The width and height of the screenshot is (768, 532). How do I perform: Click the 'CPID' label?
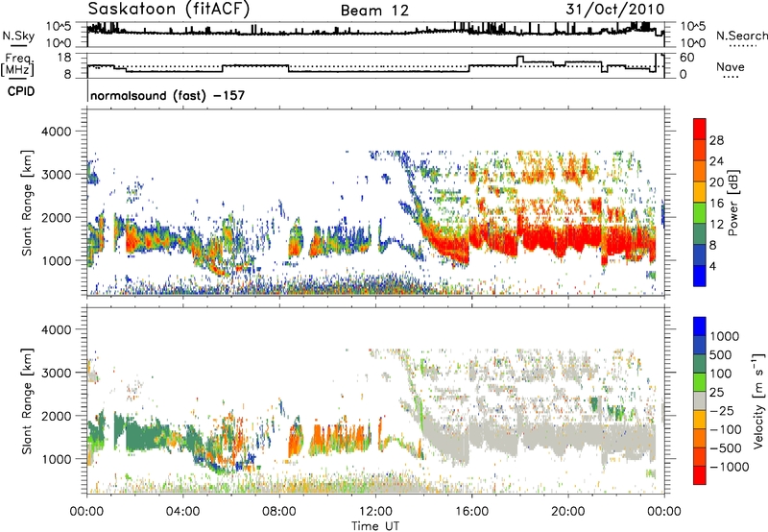coord(21,91)
